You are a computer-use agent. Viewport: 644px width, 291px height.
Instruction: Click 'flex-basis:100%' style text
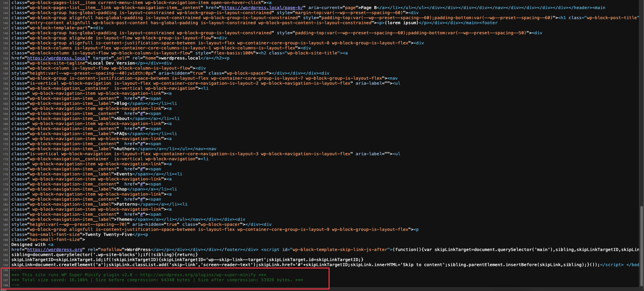pyautogui.click(x=233, y=53)
